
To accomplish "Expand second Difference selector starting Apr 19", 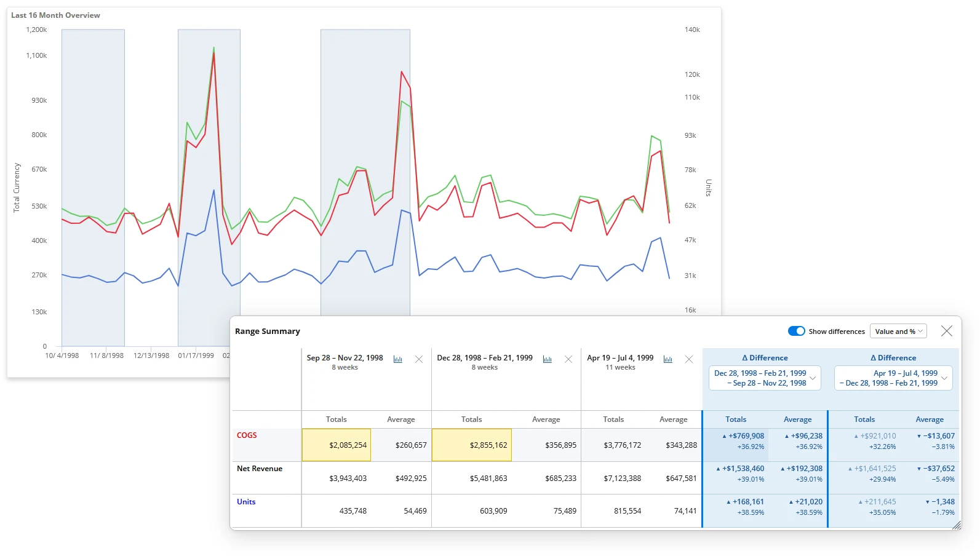I will [893, 378].
